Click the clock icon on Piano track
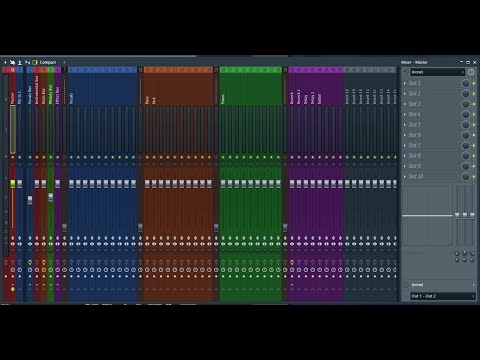480x360 pixels. click(223, 269)
